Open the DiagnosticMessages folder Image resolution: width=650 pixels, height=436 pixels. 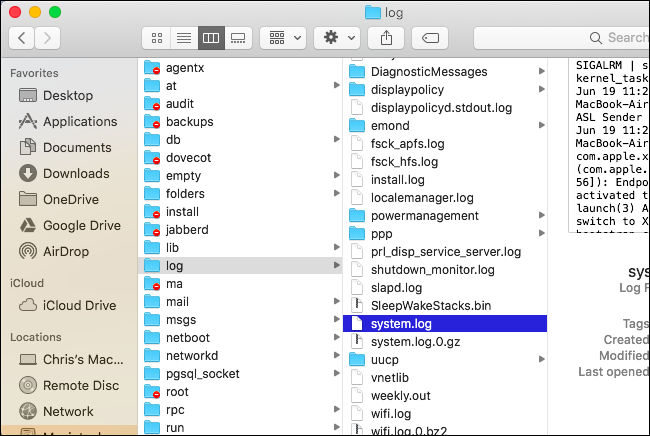point(428,72)
